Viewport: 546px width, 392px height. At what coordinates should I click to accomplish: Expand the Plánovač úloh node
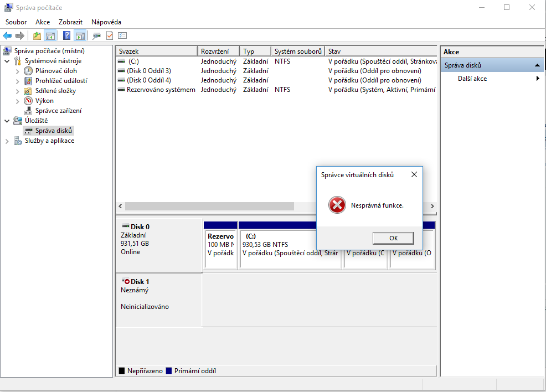[17, 71]
